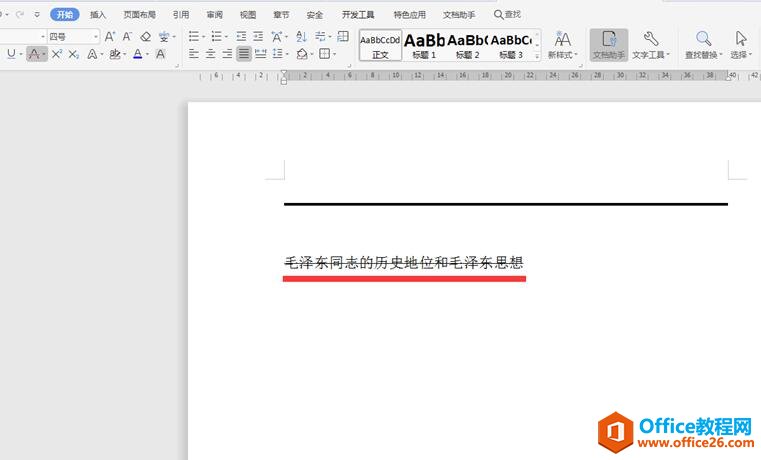
Task: Click the paragraph shading bucket icon
Action: click(302, 54)
